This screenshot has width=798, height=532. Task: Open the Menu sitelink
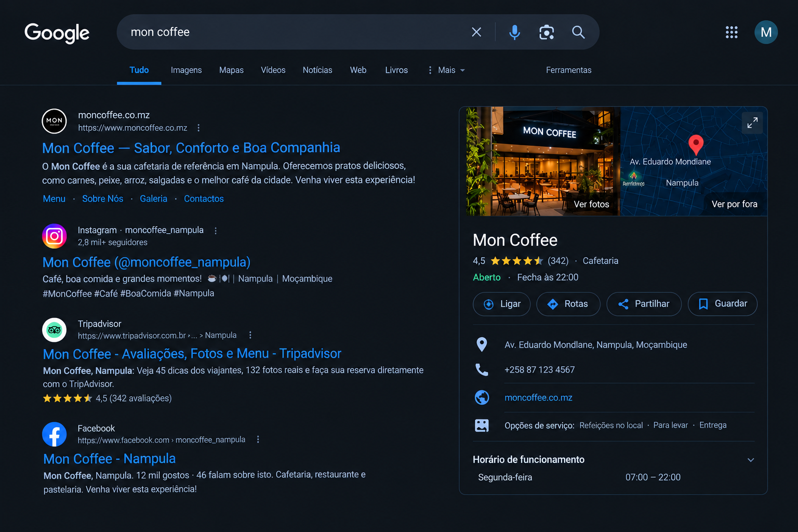tap(54, 198)
